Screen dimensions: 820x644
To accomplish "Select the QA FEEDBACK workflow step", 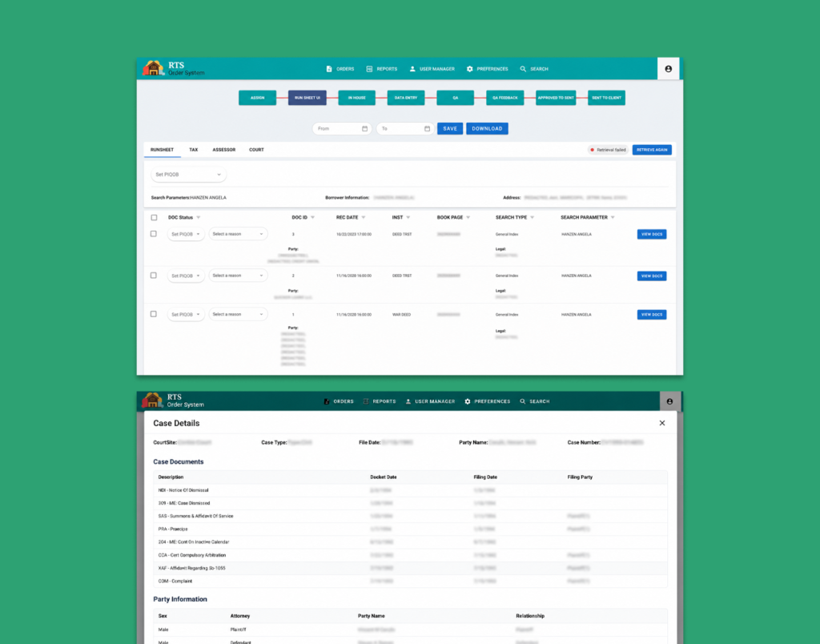I will [x=504, y=98].
